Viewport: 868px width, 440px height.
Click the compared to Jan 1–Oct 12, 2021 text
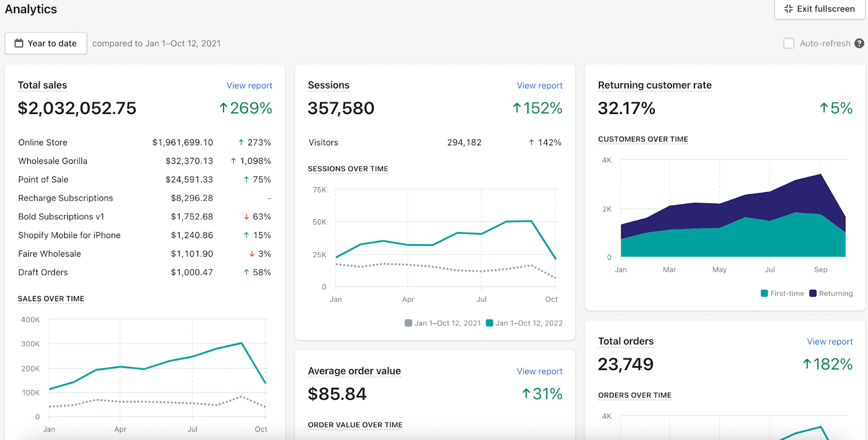point(156,43)
